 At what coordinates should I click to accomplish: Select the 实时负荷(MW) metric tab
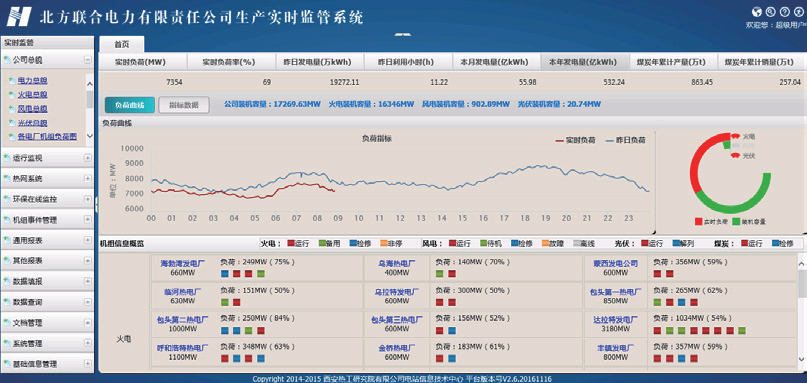tap(142, 62)
